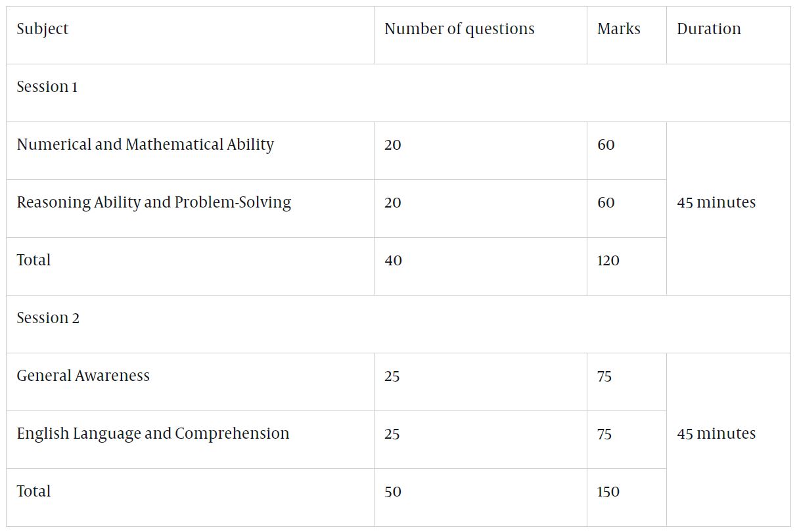797x532 pixels.
Task: Click the total questions value 40
Action: (x=393, y=260)
